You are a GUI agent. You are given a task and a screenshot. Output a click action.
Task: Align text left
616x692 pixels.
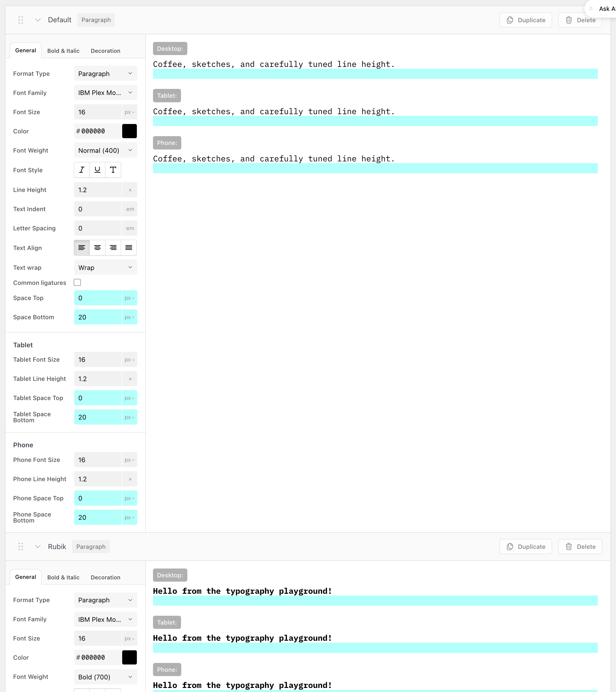click(x=82, y=248)
